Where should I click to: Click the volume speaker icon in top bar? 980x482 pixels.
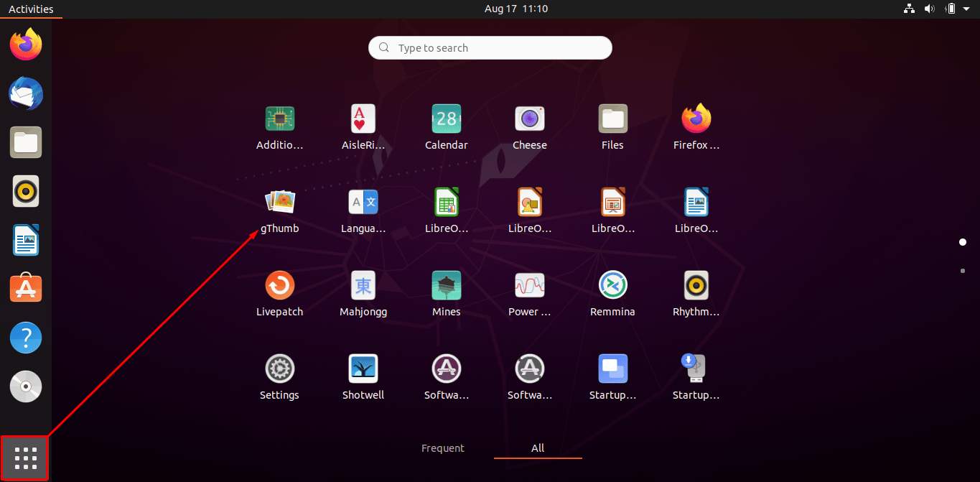click(930, 9)
